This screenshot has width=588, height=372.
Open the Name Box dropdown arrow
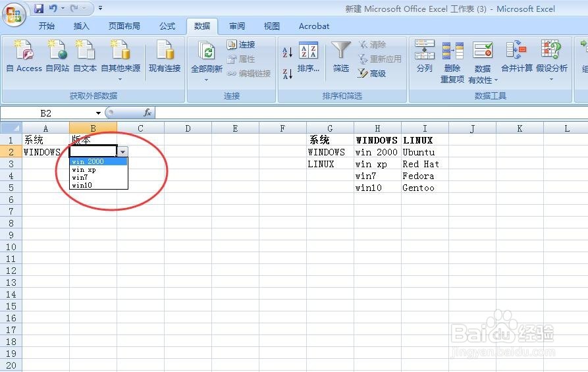tap(98, 113)
